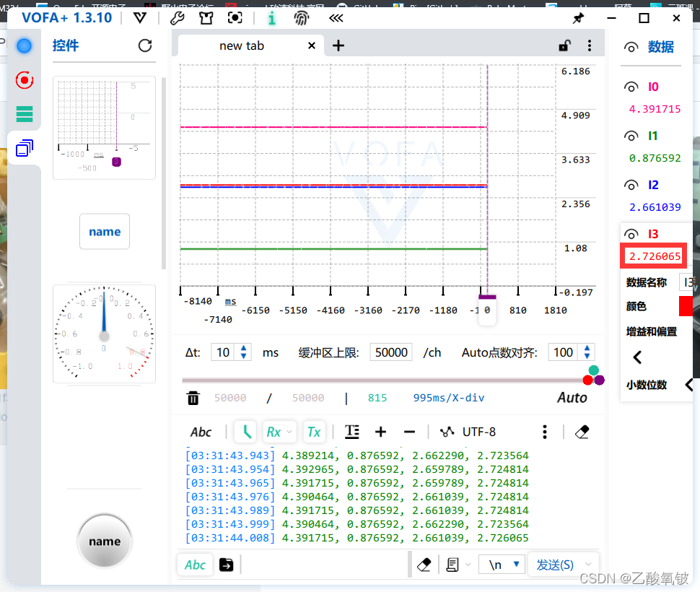Close the 'new tab' tab
The image size is (700, 592).
(x=312, y=45)
